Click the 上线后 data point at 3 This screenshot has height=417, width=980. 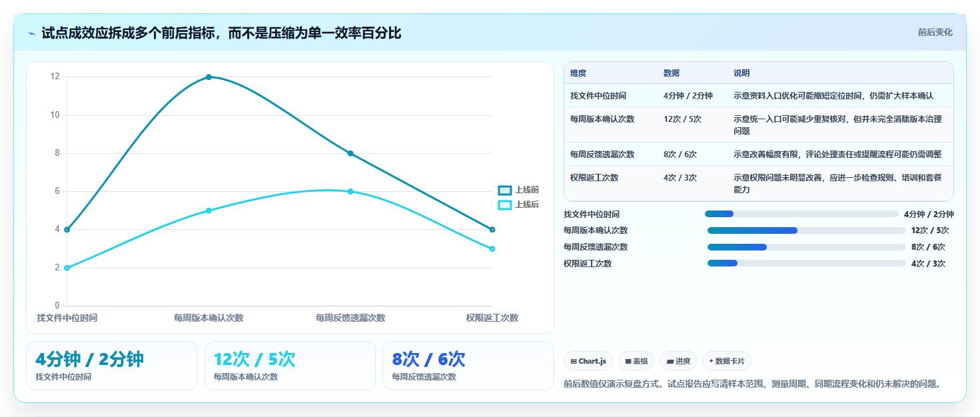coord(492,248)
